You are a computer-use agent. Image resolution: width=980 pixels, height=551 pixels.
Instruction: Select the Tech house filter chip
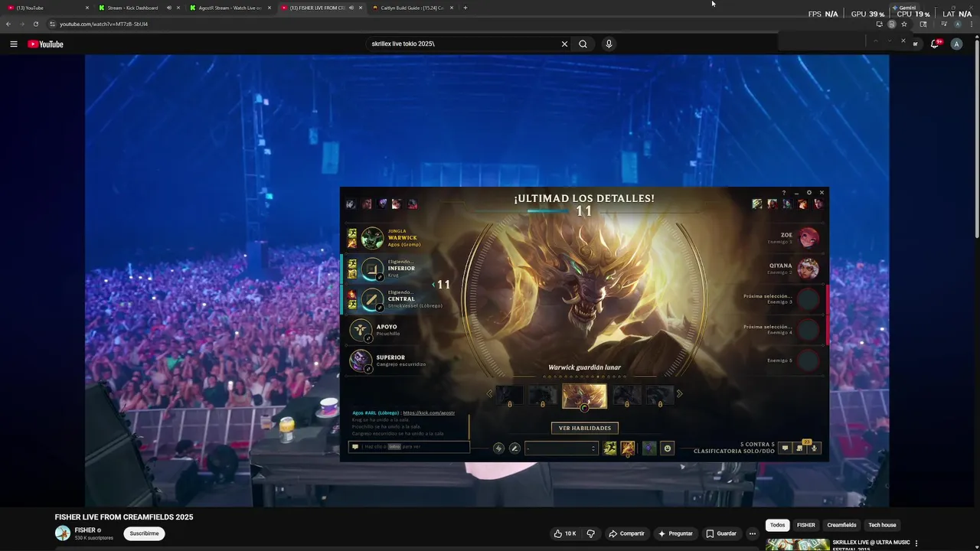tap(882, 525)
